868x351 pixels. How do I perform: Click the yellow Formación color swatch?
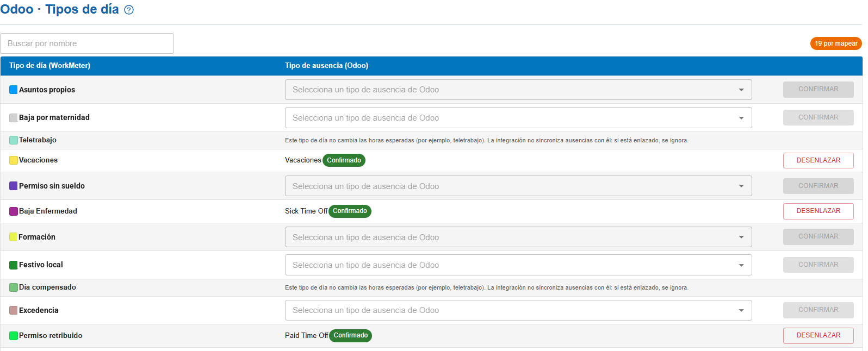(14, 237)
